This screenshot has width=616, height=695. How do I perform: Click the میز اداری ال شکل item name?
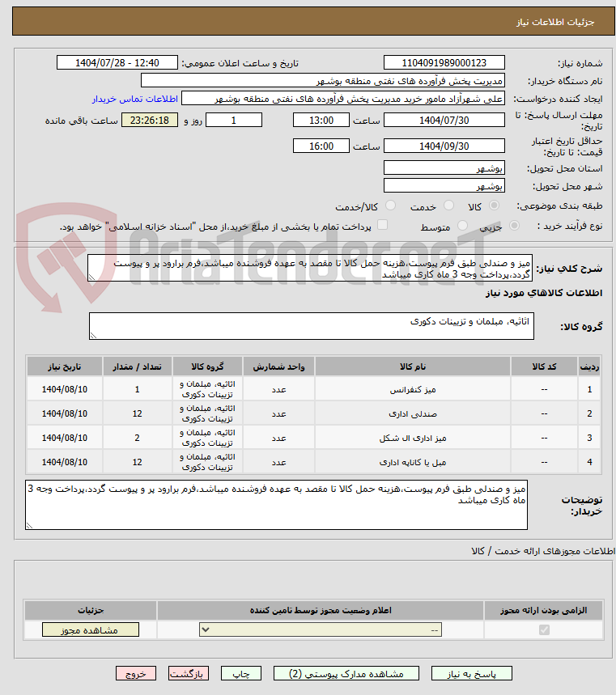click(413, 439)
